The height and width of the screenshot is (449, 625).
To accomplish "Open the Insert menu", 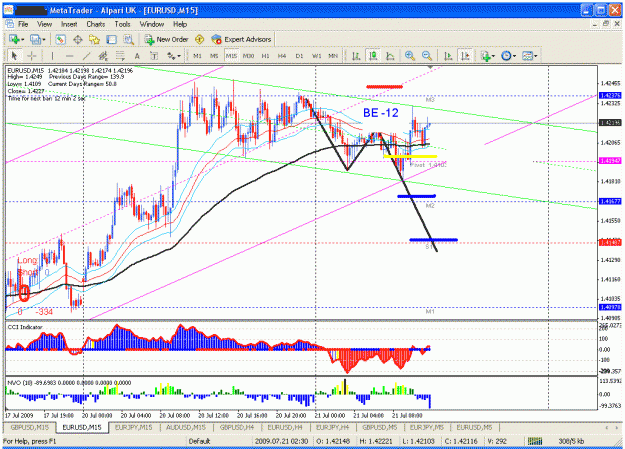I will tap(69, 24).
